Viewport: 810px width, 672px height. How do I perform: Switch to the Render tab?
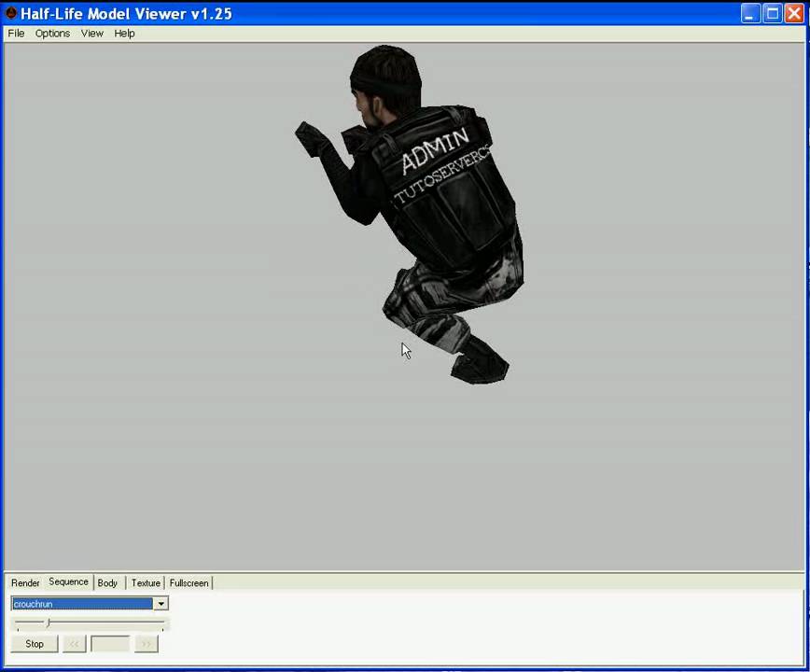[25, 582]
